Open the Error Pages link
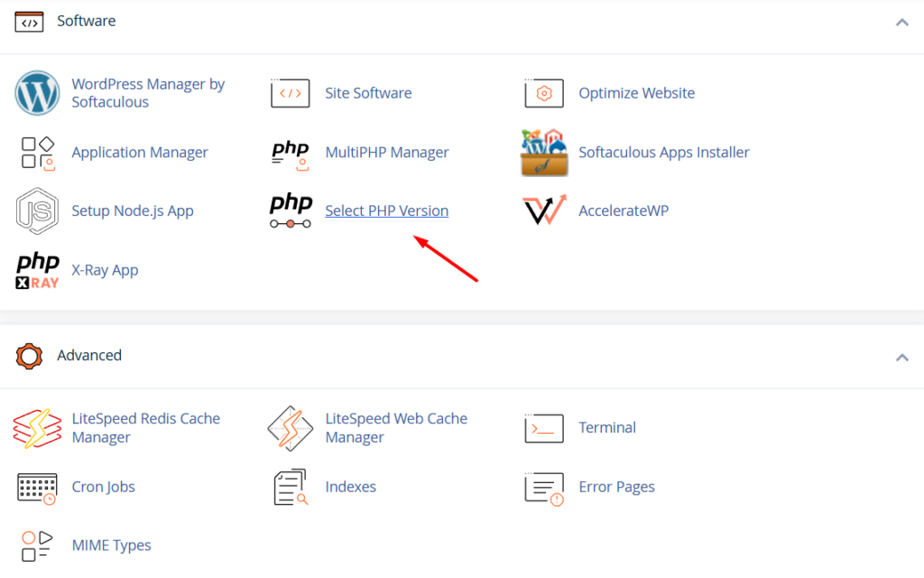 point(616,487)
